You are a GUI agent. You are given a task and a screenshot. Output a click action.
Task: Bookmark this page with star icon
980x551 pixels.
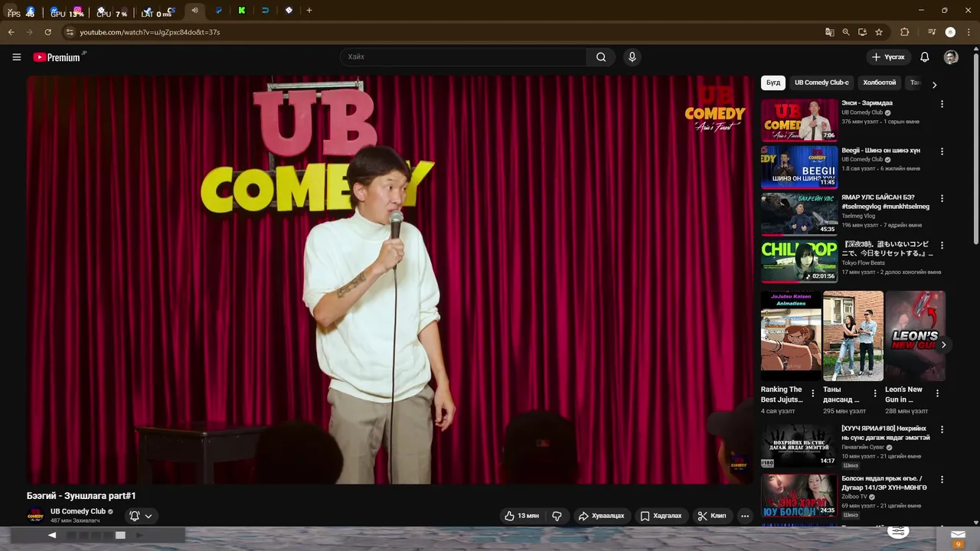[x=879, y=32]
